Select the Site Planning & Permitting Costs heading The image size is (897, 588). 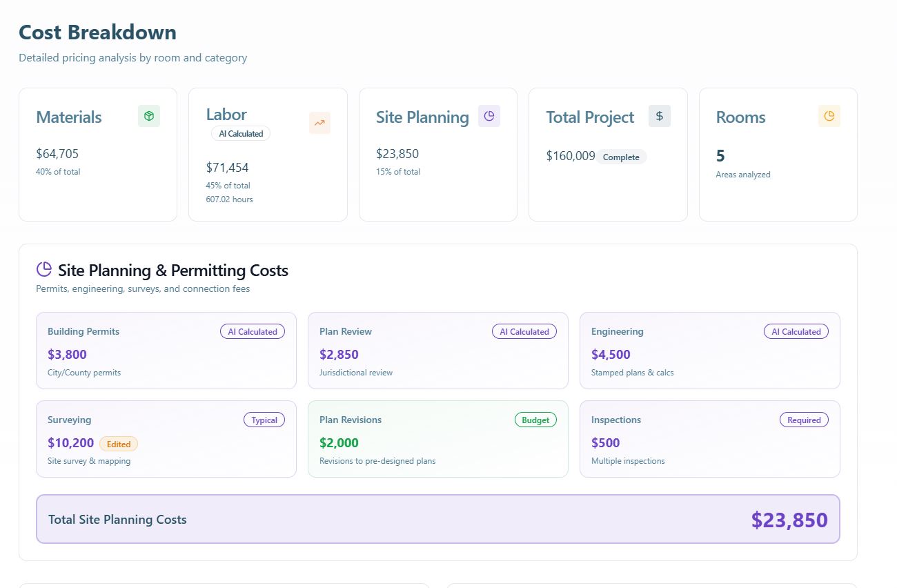pyautogui.click(x=173, y=270)
